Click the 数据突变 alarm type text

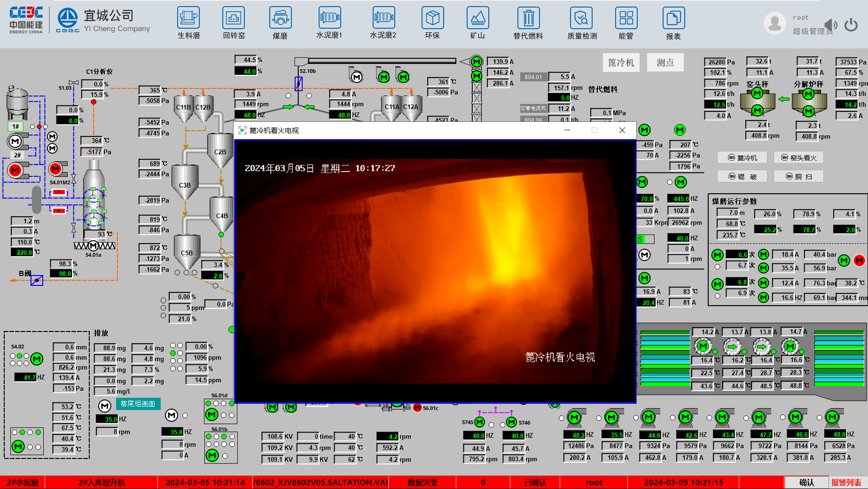click(422, 482)
